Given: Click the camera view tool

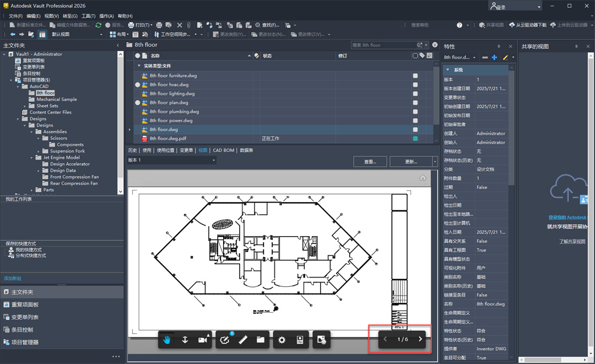Looking at the screenshot, I should click(x=203, y=340).
